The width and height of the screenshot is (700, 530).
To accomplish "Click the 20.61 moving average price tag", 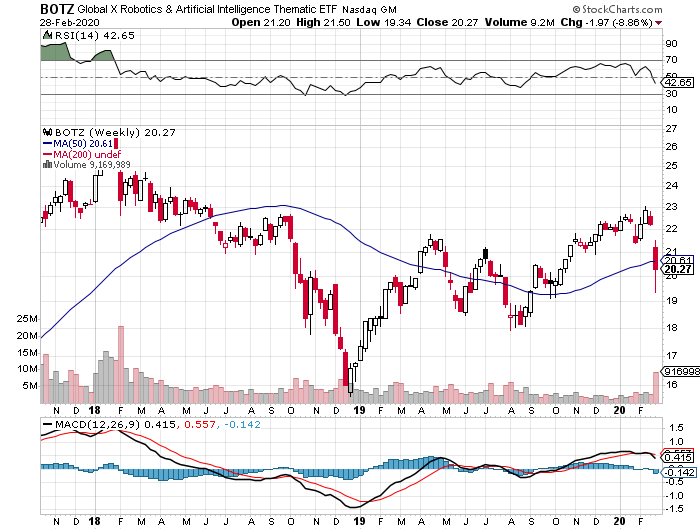I will (x=678, y=260).
